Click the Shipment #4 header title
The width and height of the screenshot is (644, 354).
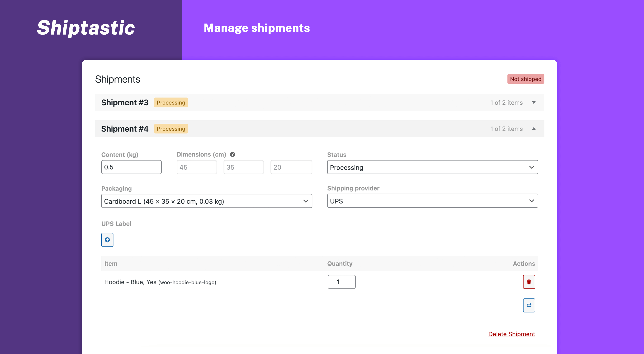pos(125,129)
